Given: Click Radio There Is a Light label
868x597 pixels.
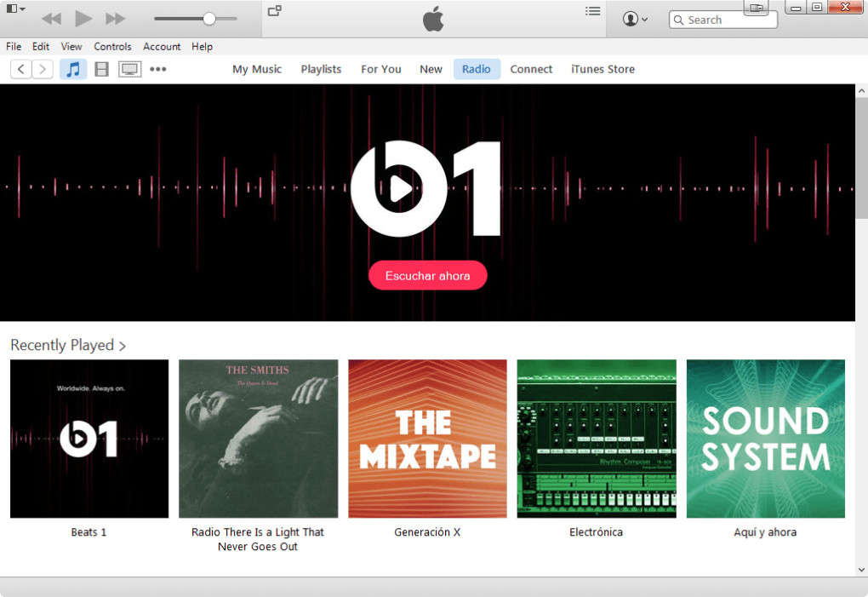Looking at the screenshot, I should point(257,539).
